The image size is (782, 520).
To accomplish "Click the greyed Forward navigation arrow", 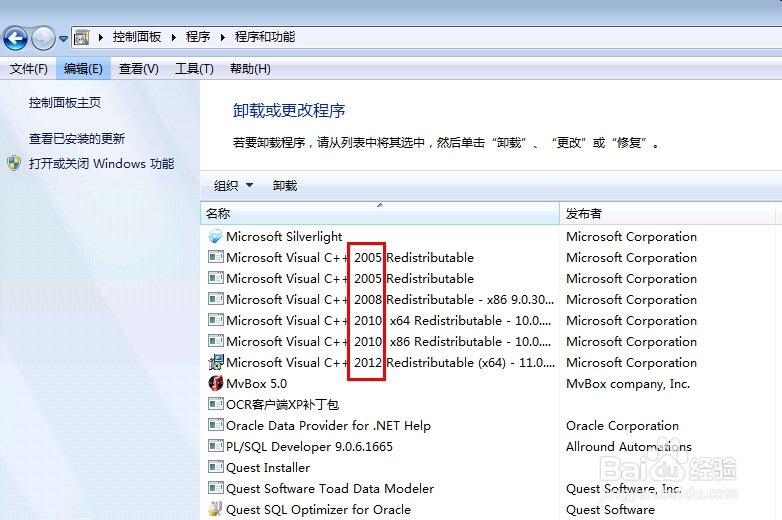I will click(x=43, y=38).
